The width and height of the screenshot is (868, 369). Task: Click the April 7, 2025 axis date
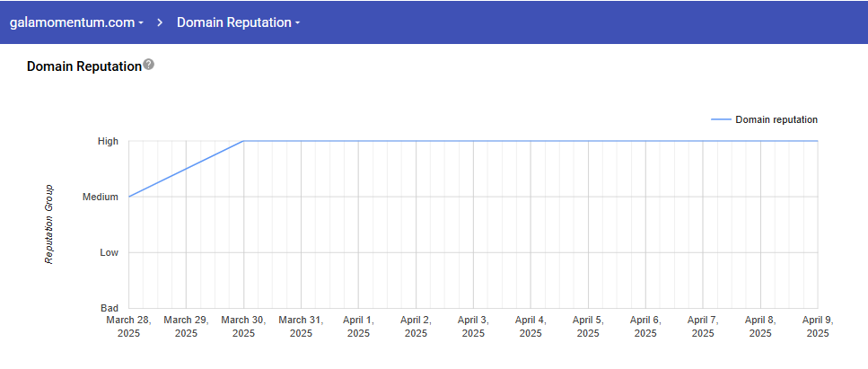pyautogui.click(x=703, y=326)
